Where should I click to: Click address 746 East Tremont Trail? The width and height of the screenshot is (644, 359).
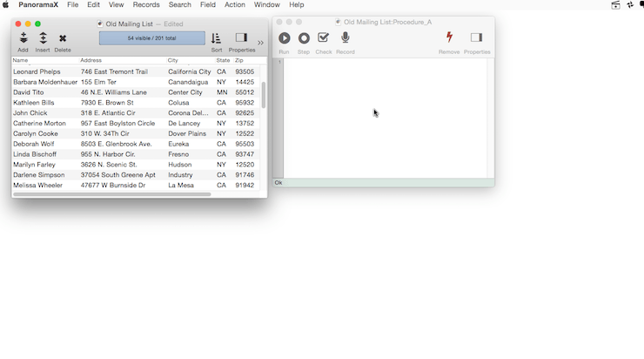point(114,71)
